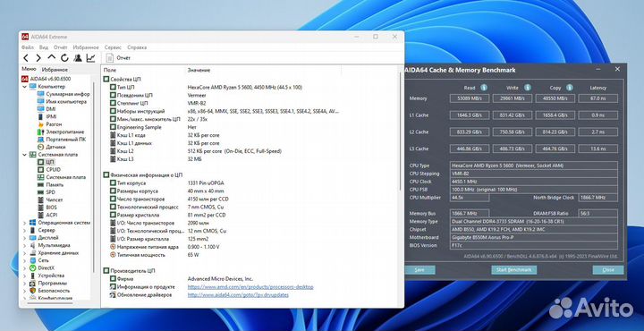
Task: Open the Вид menu
Action: (x=44, y=47)
